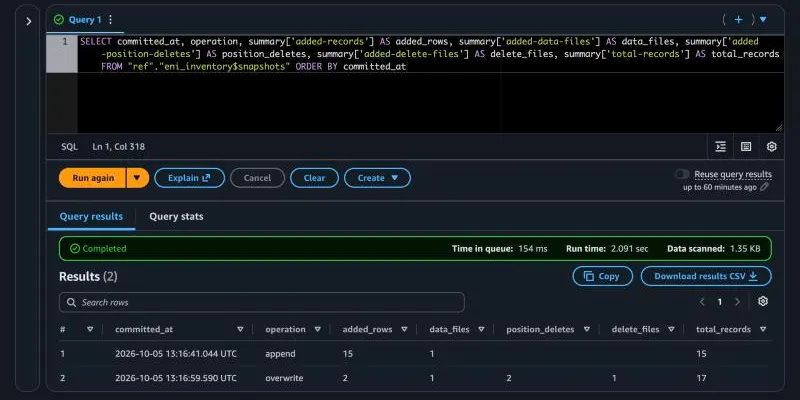Sort by the # column
This screenshot has height=400, width=800.
(x=90, y=330)
